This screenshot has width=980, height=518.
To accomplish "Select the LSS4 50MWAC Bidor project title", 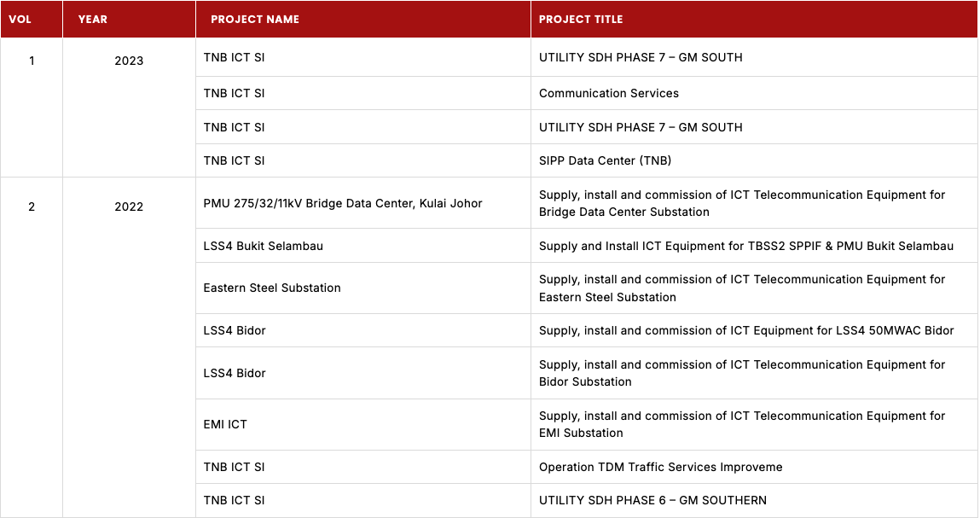I will tap(745, 330).
